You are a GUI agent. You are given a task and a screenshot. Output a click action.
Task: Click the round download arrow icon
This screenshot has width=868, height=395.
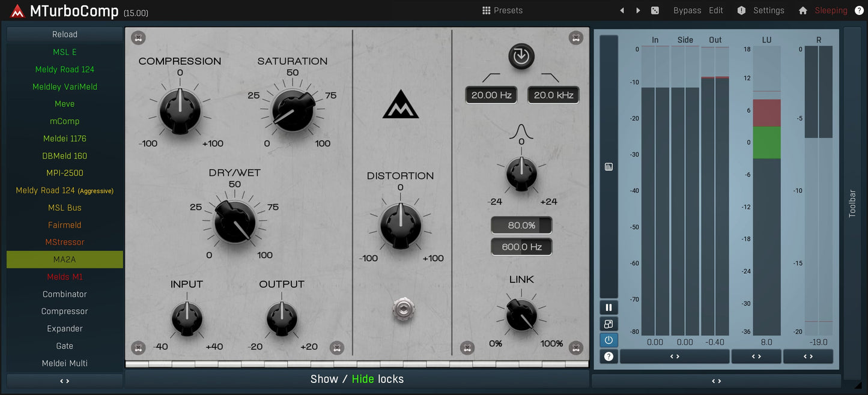[521, 56]
